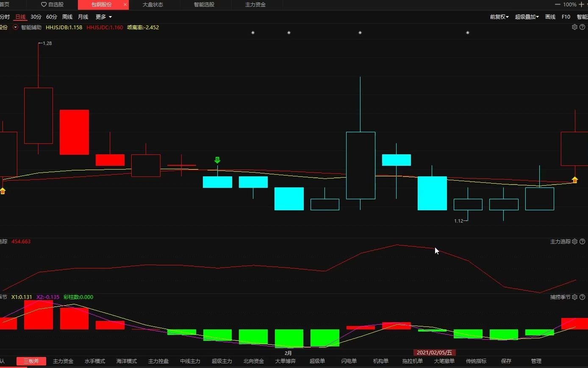Image resolution: width=588 pixels, height=368 pixels.
Task: Click the X1:0.131 indicator value
Action: tap(22, 297)
